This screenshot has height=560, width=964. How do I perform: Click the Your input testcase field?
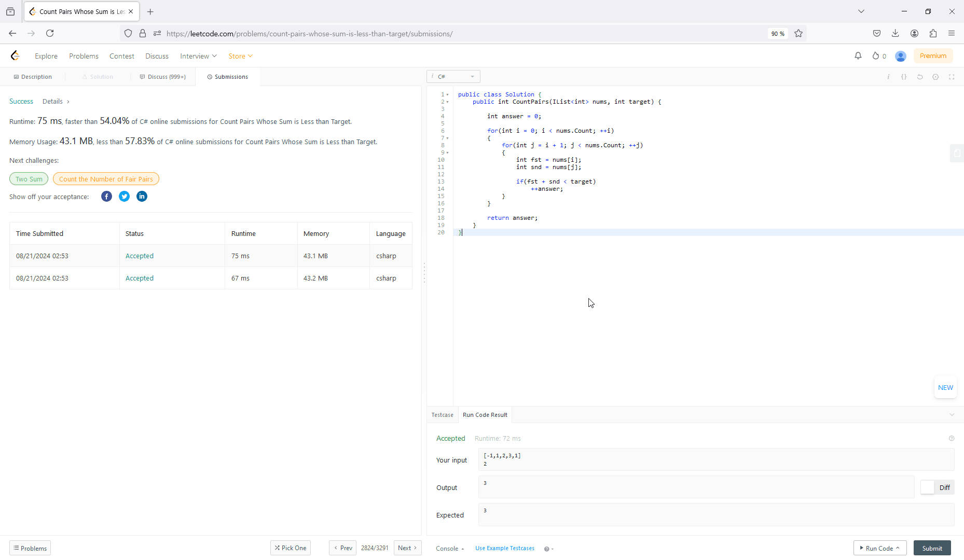click(x=716, y=459)
